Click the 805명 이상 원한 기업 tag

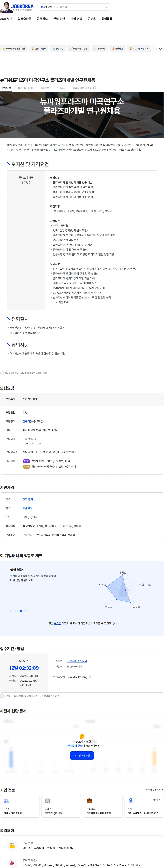click(14, 48)
